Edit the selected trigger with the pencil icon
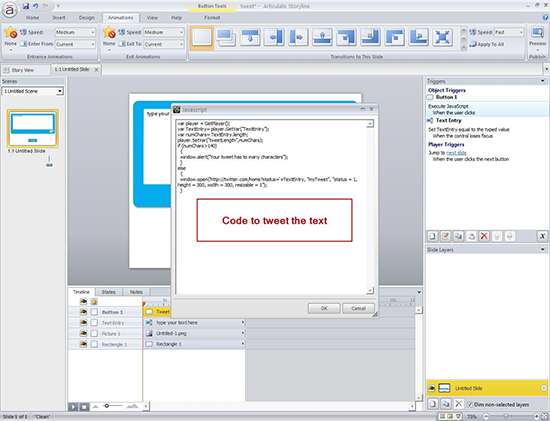Image resolution: width=550 pixels, height=421 pixels. click(x=445, y=236)
